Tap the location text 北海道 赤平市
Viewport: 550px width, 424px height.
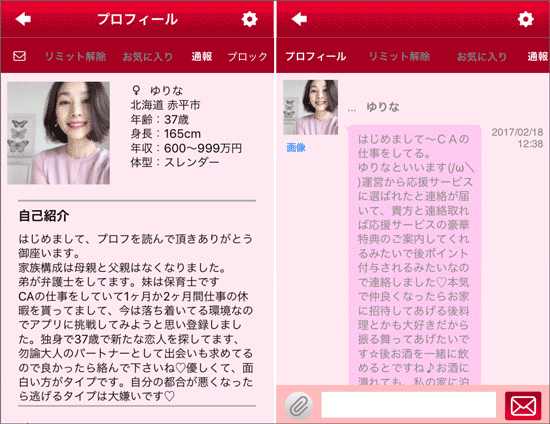166,105
